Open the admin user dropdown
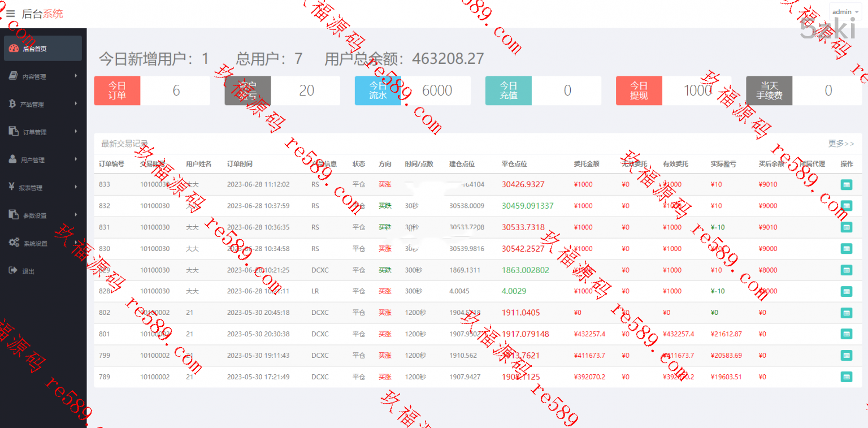The image size is (868, 428). coord(845,12)
